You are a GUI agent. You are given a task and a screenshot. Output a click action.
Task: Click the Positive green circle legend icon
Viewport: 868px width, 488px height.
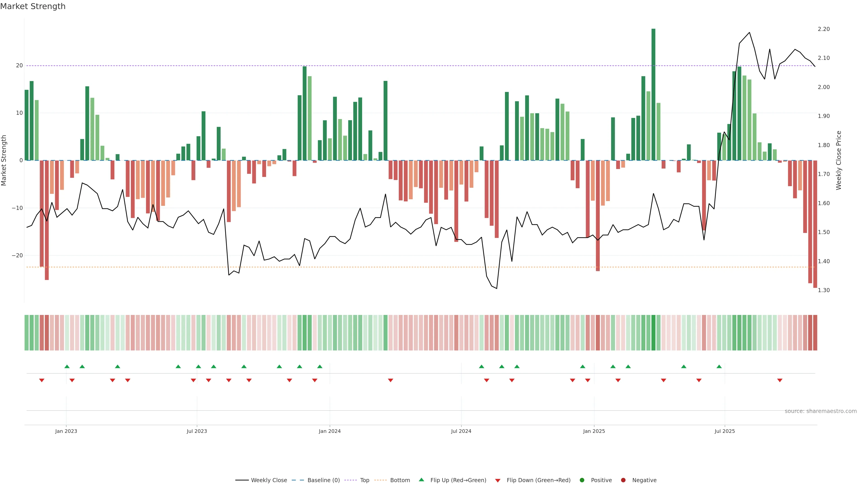click(582, 480)
